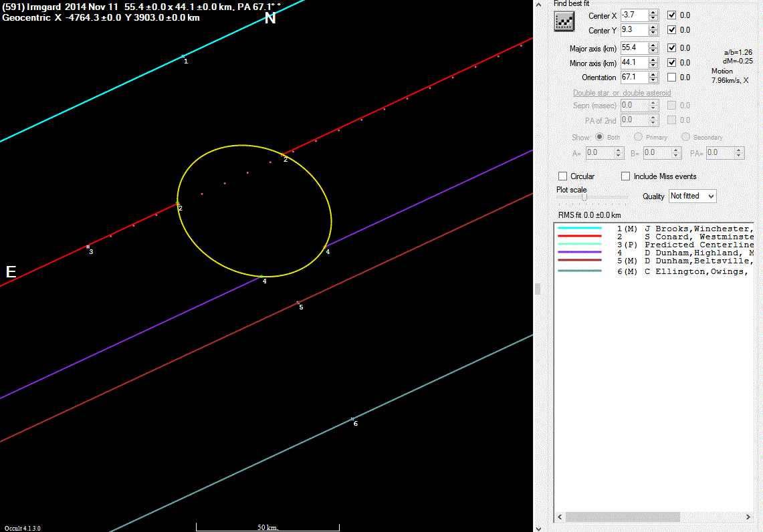Click the Minor axis value field
This screenshot has height=532, width=763.
[x=635, y=62]
